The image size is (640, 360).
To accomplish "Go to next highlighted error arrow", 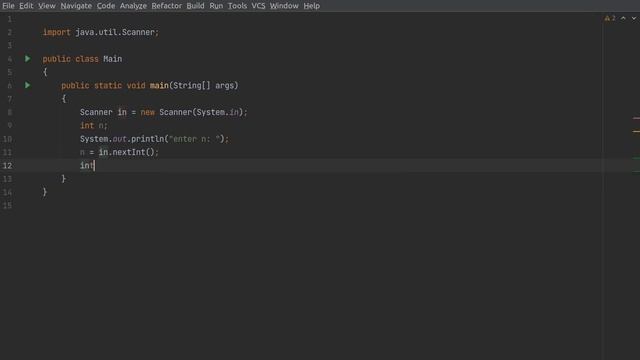I will point(633,18).
